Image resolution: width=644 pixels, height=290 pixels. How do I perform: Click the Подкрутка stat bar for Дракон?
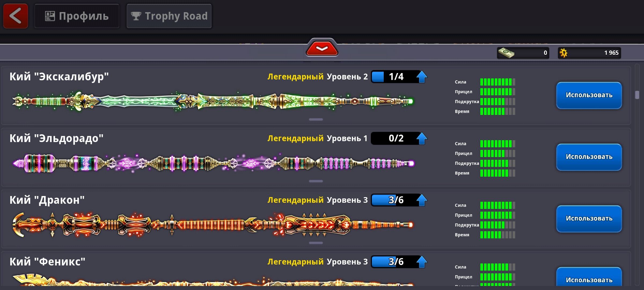[x=497, y=225]
